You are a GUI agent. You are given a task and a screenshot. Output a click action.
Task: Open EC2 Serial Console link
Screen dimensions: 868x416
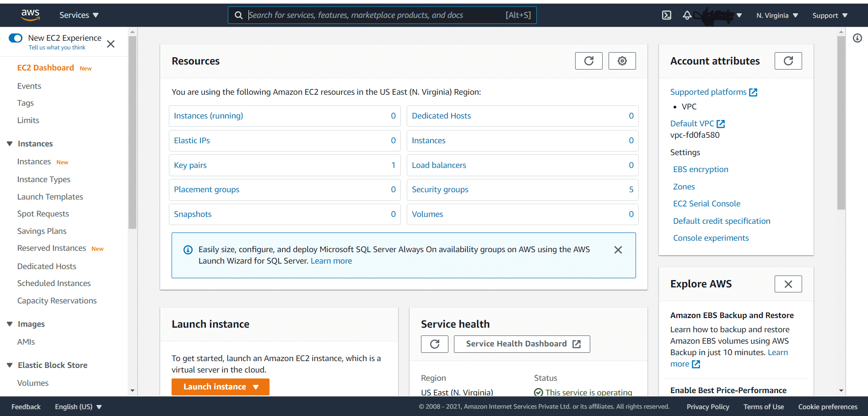point(707,204)
